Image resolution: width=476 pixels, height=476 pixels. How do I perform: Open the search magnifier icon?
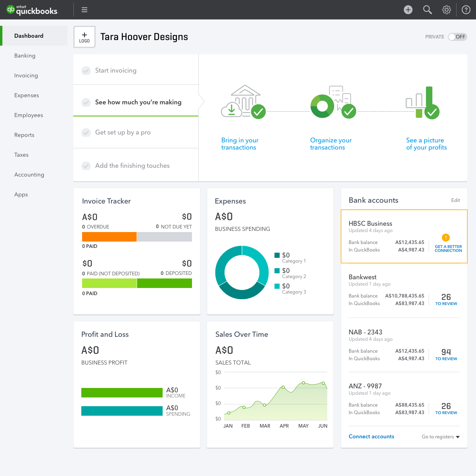point(427,10)
